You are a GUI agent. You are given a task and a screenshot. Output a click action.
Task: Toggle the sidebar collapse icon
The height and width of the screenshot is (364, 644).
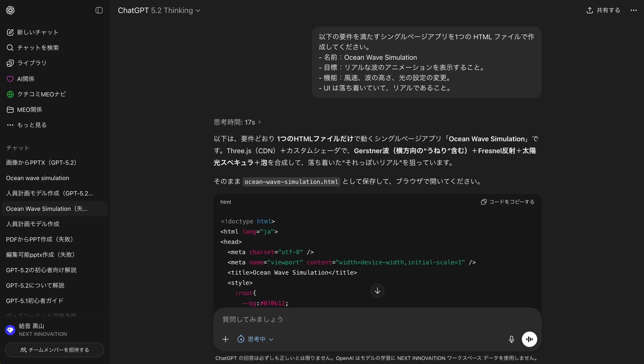click(x=99, y=10)
